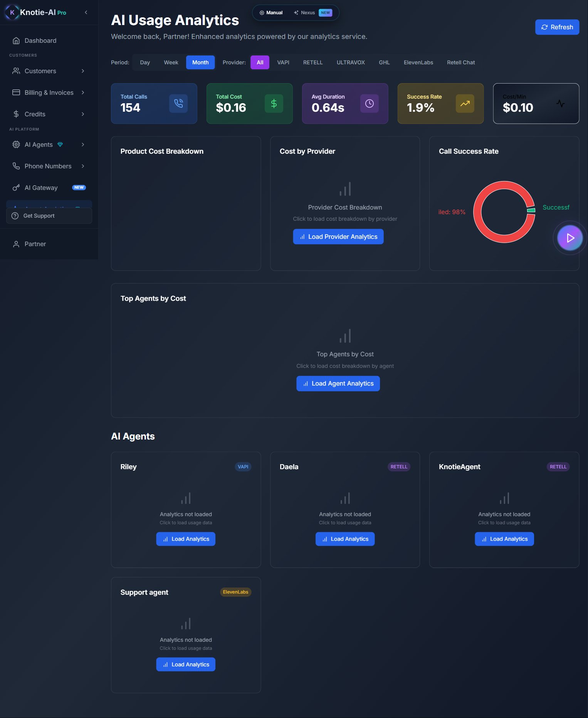Open the Dashboard menu item

tap(49, 40)
